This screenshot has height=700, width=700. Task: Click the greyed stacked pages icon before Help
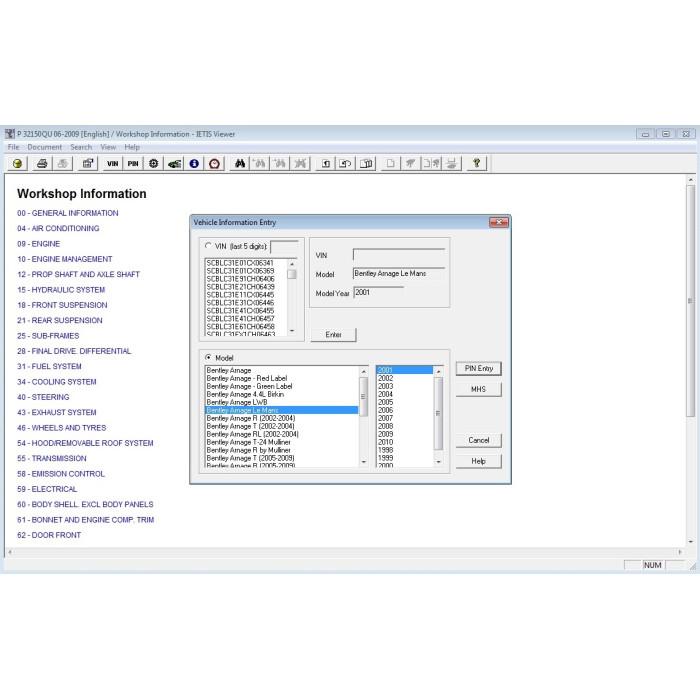pos(451,164)
